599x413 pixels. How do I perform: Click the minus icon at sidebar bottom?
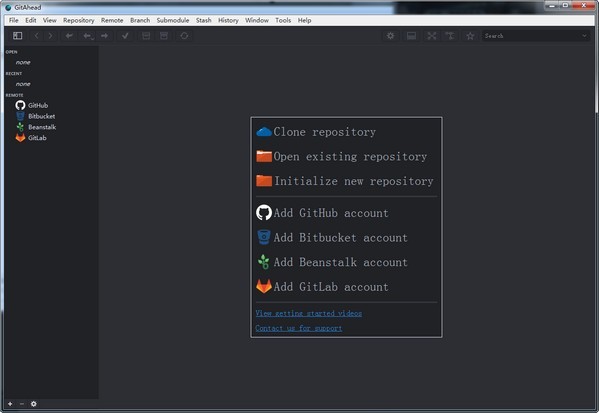22,404
